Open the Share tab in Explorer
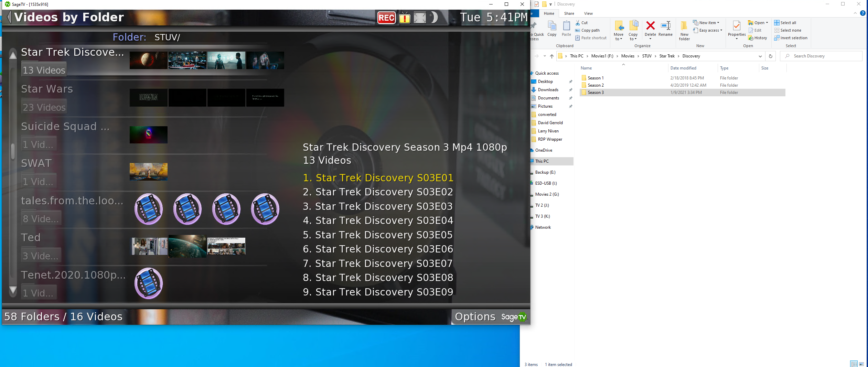The height and width of the screenshot is (367, 868). point(569,13)
